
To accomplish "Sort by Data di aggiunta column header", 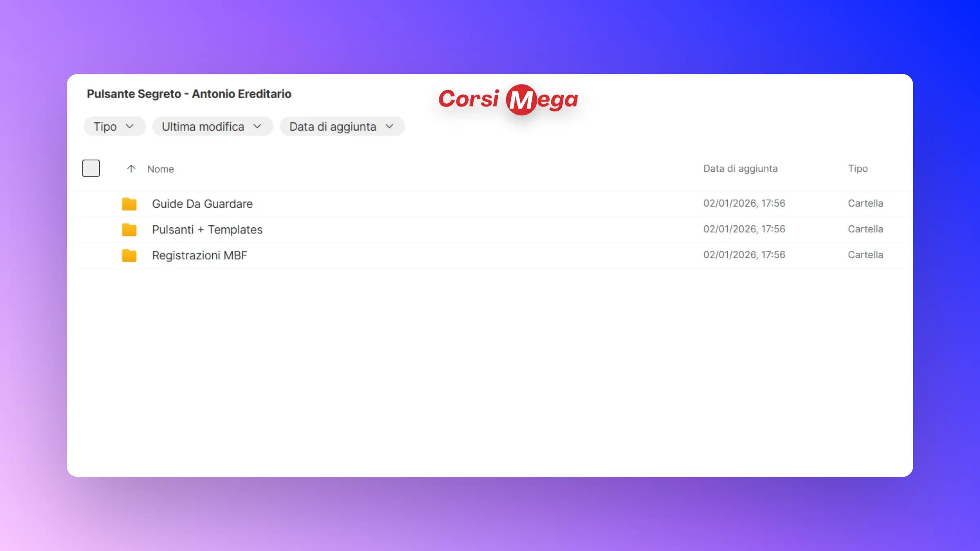I will [740, 169].
